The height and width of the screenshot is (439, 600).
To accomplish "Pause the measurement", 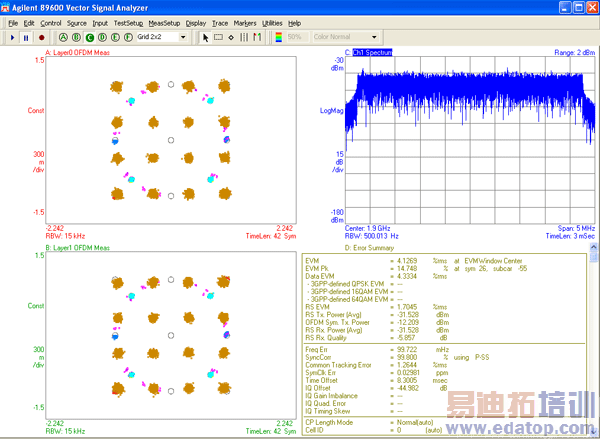I will click(x=26, y=37).
